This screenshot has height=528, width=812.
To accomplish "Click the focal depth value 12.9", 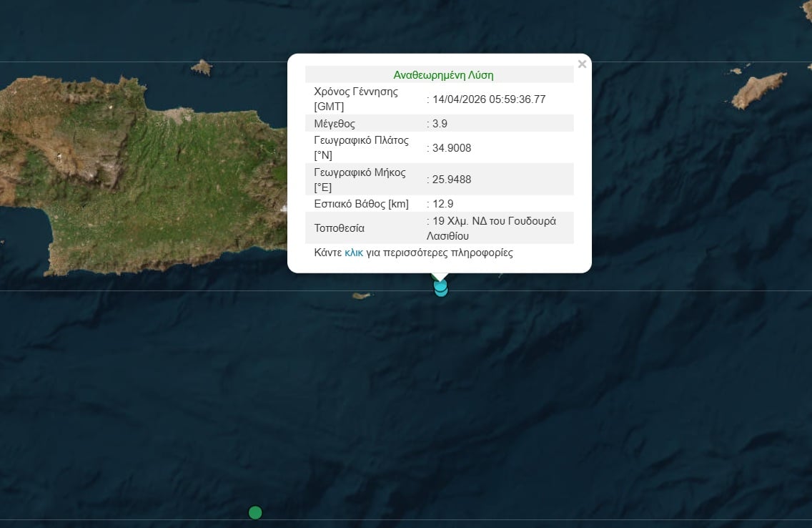I will [442, 204].
